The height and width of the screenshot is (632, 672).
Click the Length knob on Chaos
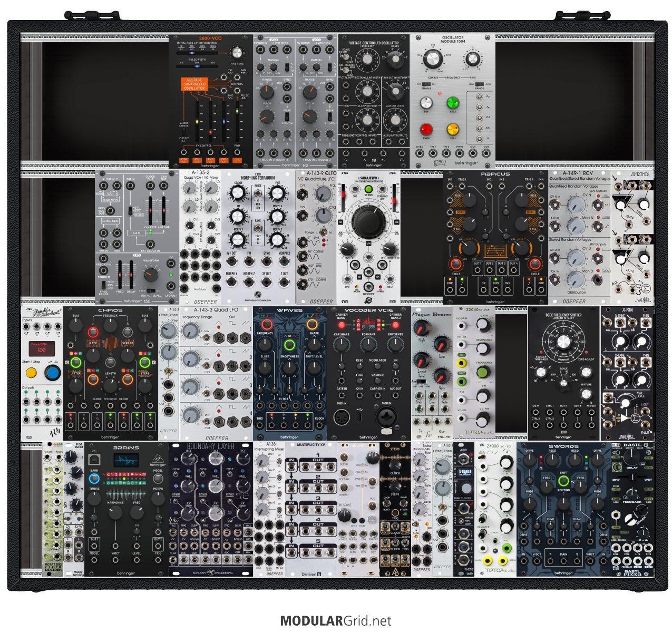click(x=110, y=385)
